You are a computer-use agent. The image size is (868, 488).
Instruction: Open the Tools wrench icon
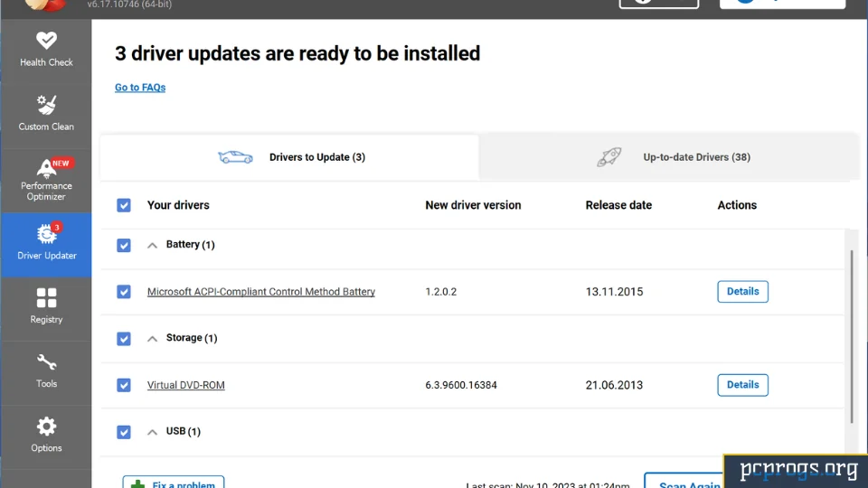(x=46, y=362)
